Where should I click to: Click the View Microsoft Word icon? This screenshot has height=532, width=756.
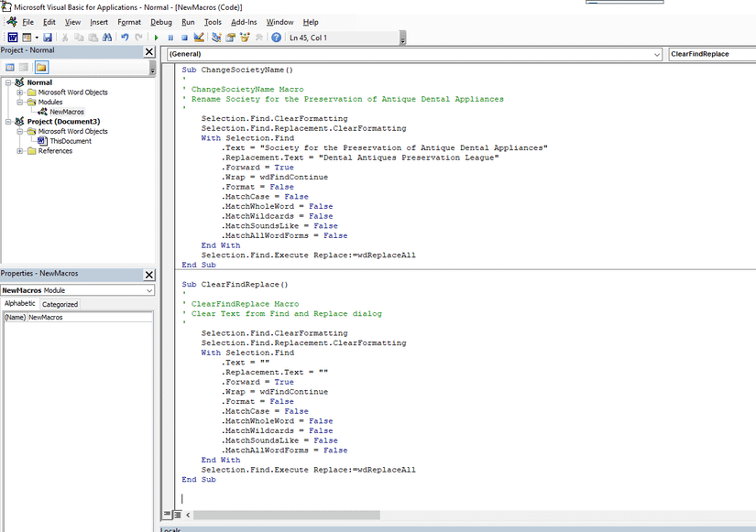(13, 38)
